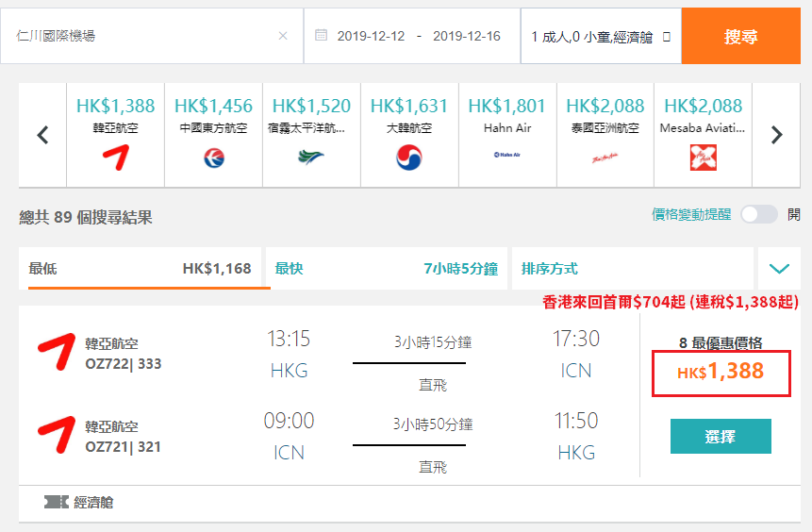Click the 價格變動提醒 link text
Image resolution: width=812 pixels, height=532 pixels.
pos(691,214)
